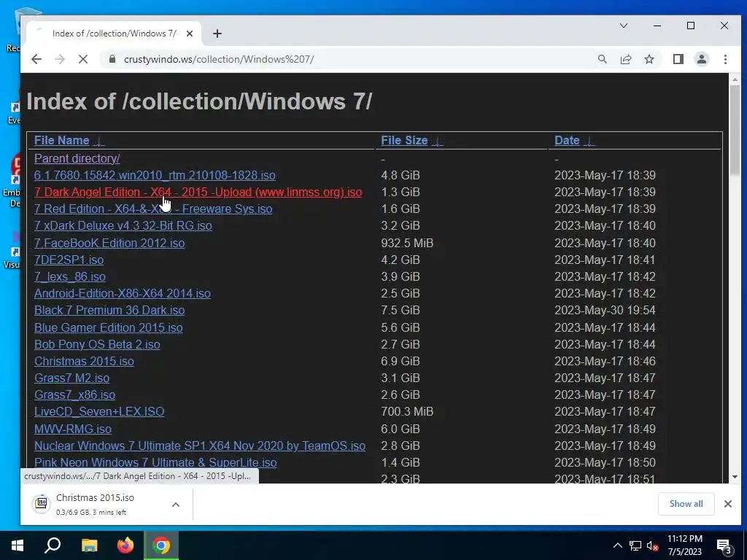Download Blue Gamer Edition 2015.iso

(x=108, y=327)
